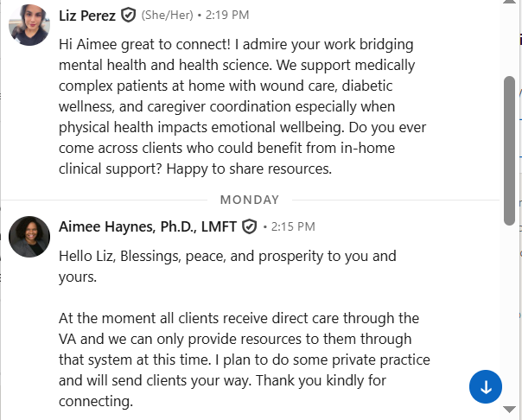Click Aimee Haynes's profile photo
This screenshot has height=420, width=522.
(x=29, y=237)
